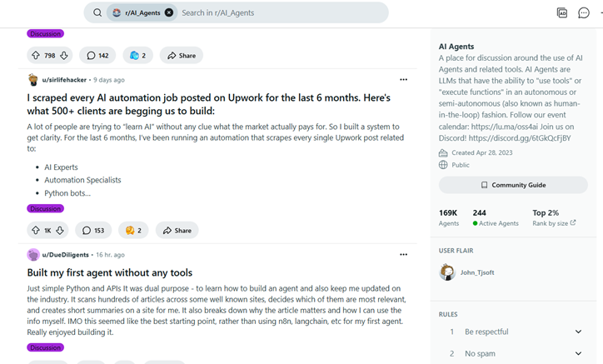Open the Community Guide button
The height and width of the screenshot is (364, 603).
coord(513,185)
